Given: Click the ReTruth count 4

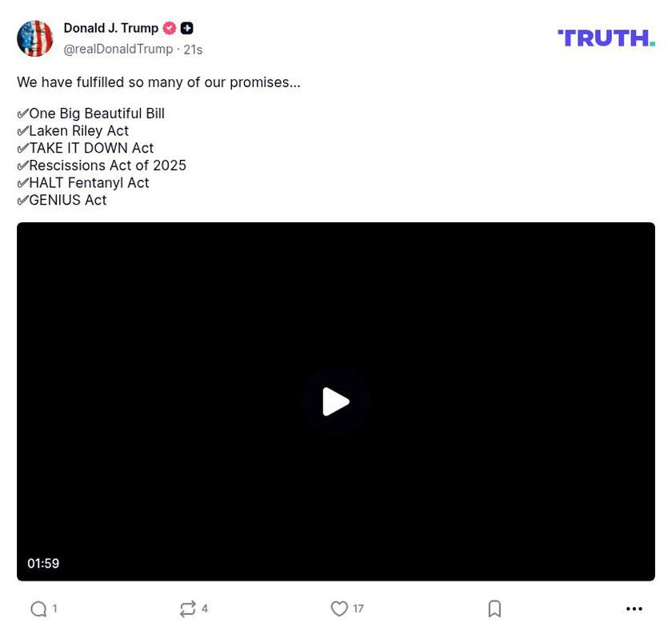Looking at the screenshot, I should coord(205,609).
